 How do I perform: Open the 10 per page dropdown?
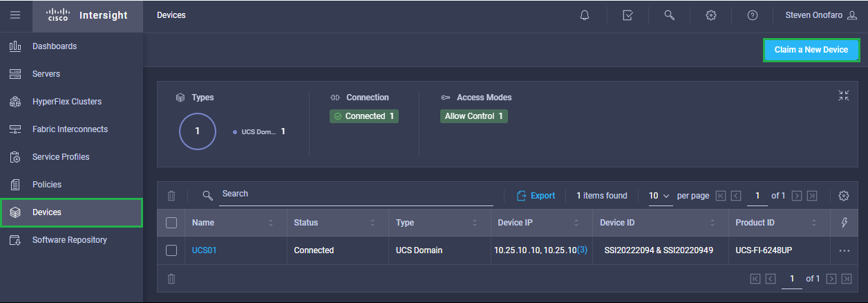click(x=659, y=196)
